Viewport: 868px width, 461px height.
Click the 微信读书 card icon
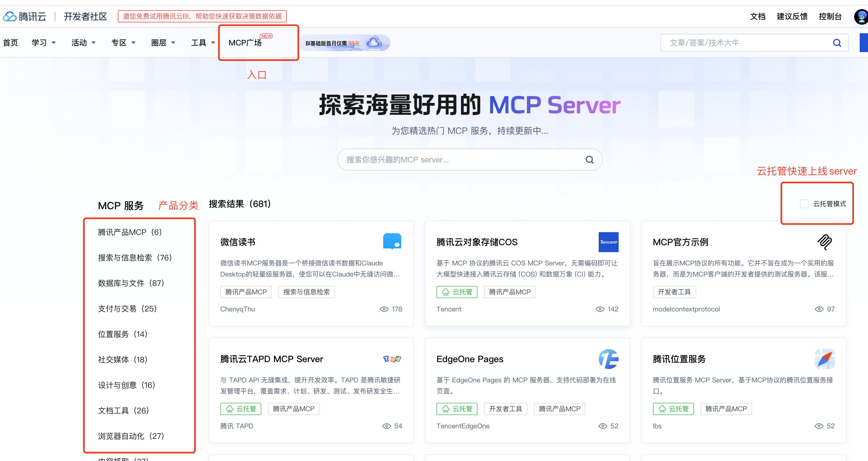(x=392, y=241)
